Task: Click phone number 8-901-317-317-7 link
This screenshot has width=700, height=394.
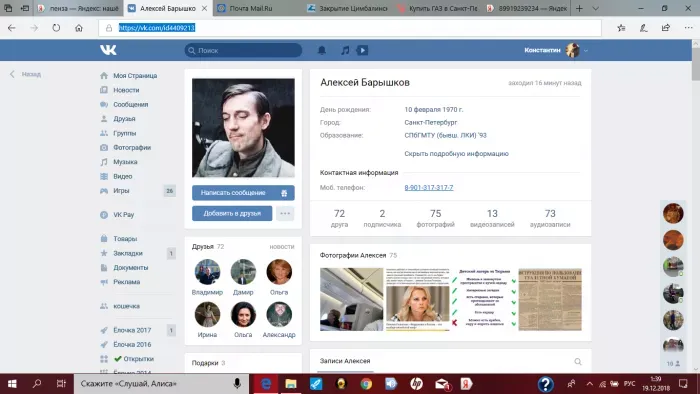Action: [x=429, y=188]
